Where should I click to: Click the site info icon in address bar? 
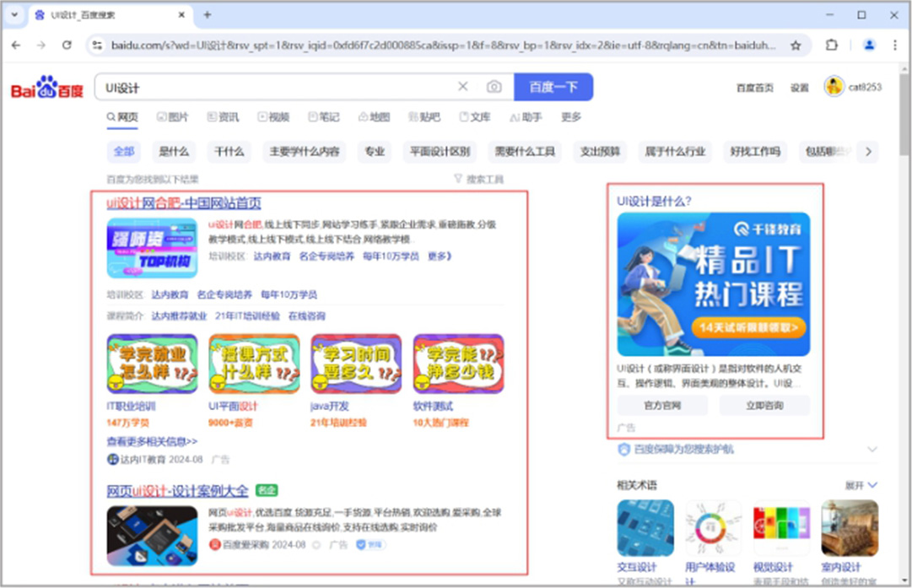pos(97,45)
